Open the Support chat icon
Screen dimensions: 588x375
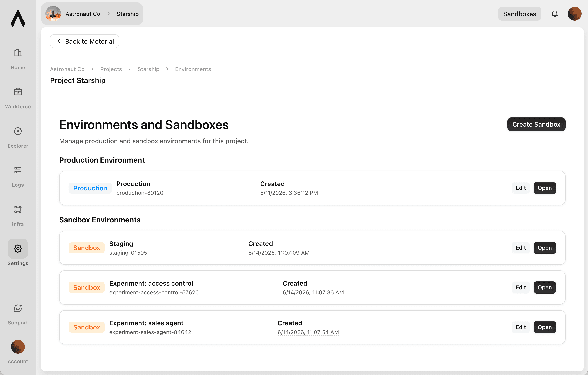coord(18,308)
